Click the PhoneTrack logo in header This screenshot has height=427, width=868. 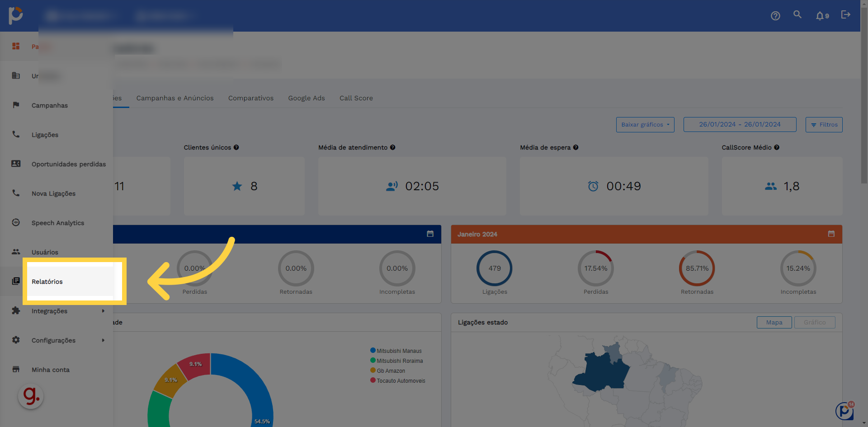pyautogui.click(x=15, y=15)
